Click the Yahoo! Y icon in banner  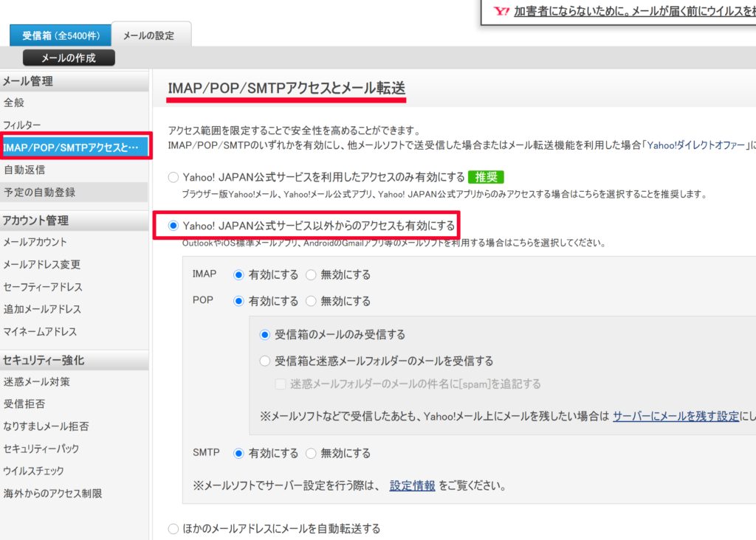pyautogui.click(x=502, y=11)
